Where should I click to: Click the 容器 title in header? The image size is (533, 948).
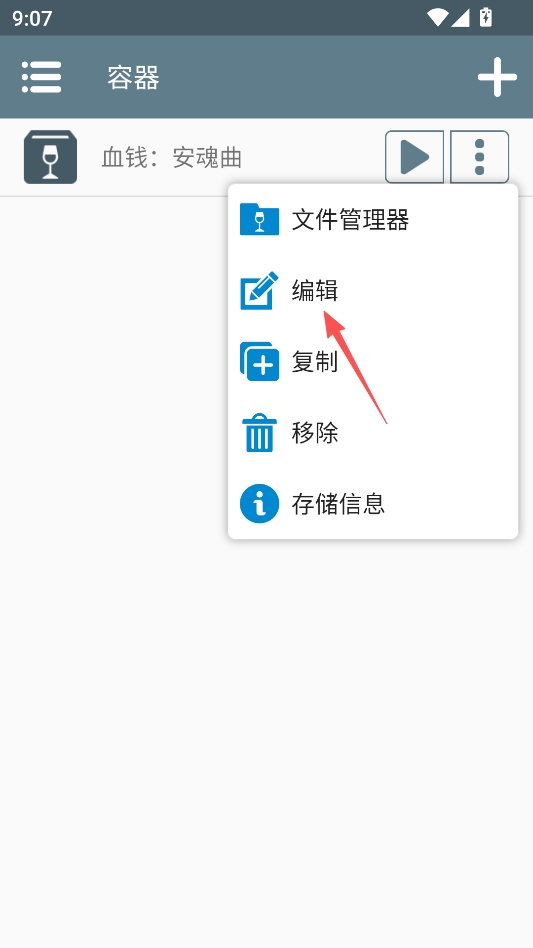tap(134, 78)
